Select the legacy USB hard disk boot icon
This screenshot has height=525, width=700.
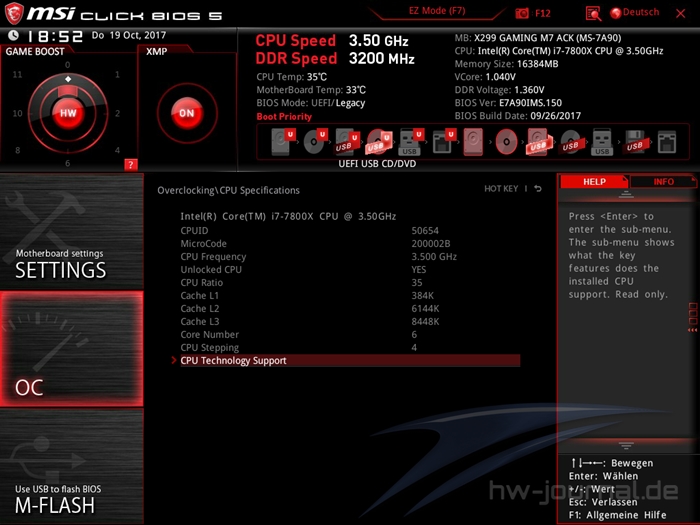(539, 142)
